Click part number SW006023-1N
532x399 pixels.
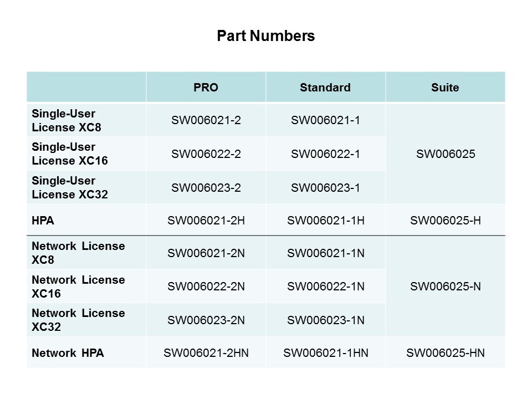325,320
